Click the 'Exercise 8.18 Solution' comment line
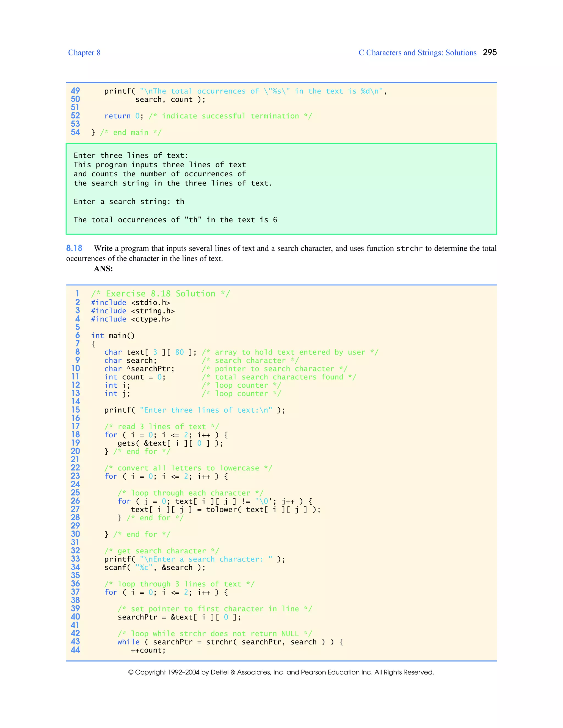 pyautogui.click(x=161, y=294)
